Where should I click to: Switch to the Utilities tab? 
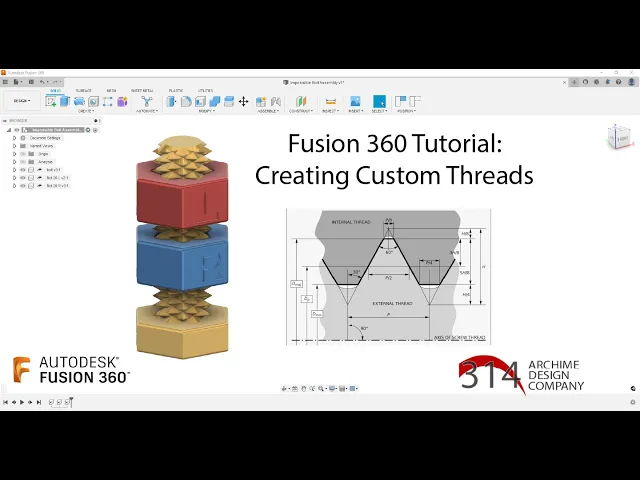(205, 91)
